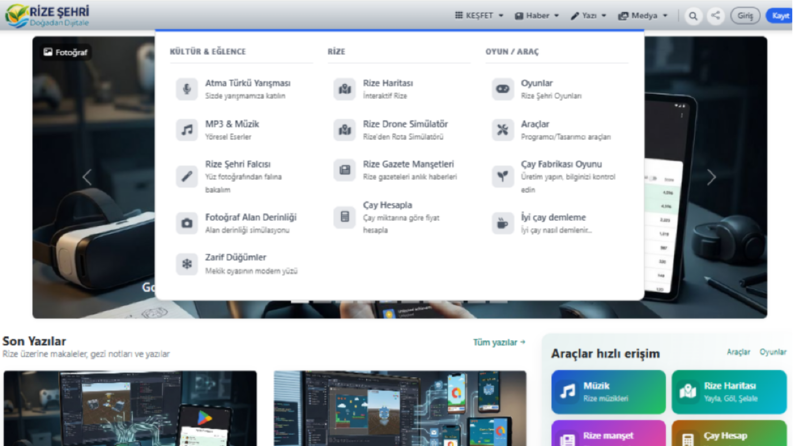Open the second article thumbnail under Son Yazılar

tap(400, 409)
